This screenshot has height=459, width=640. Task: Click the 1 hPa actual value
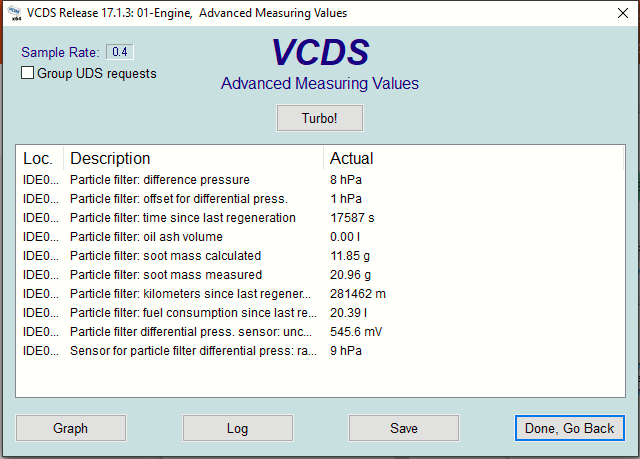click(x=346, y=199)
